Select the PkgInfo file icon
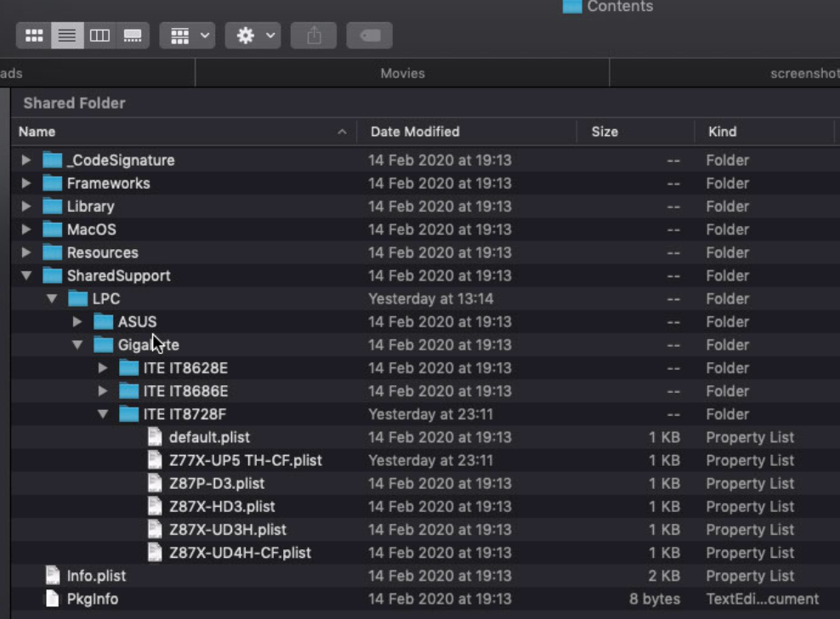840x619 pixels. 53,598
